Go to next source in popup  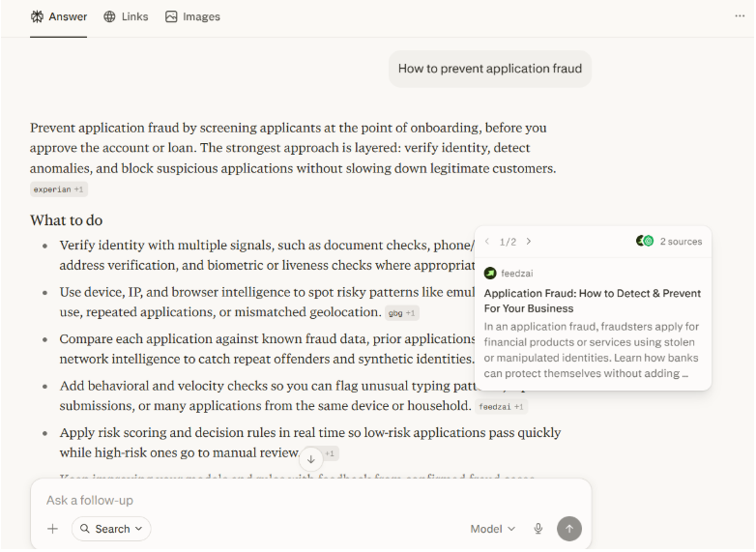coord(529,242)
